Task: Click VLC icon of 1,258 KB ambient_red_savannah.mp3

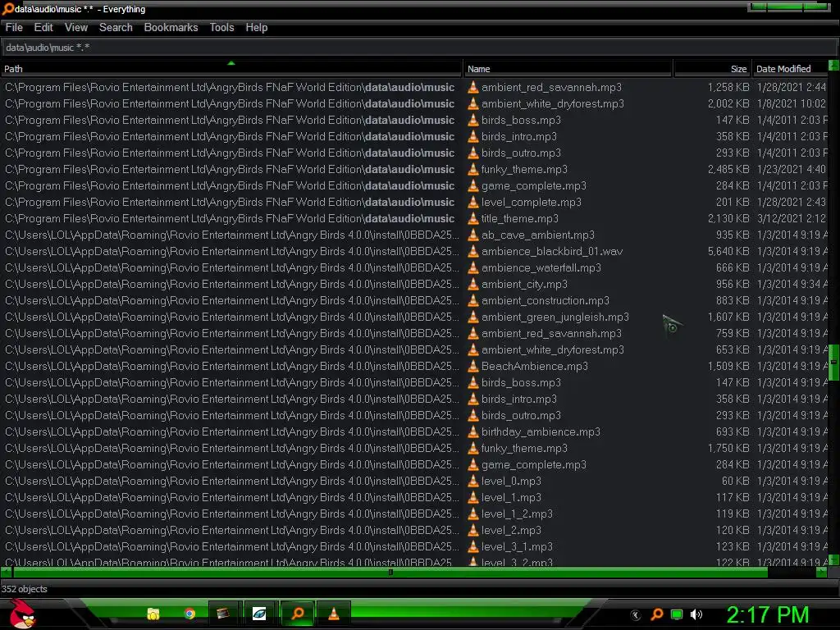Action: pyautogui.click(x=473, y=87)
